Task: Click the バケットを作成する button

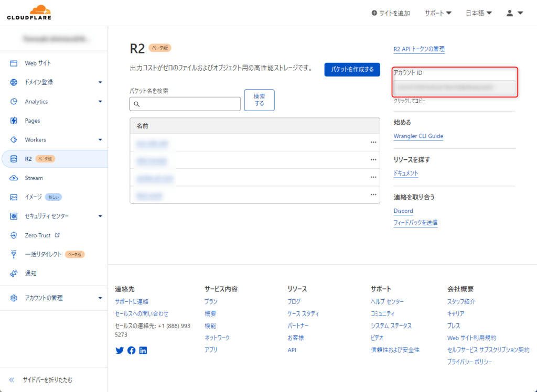Action: tap(352, 70)
